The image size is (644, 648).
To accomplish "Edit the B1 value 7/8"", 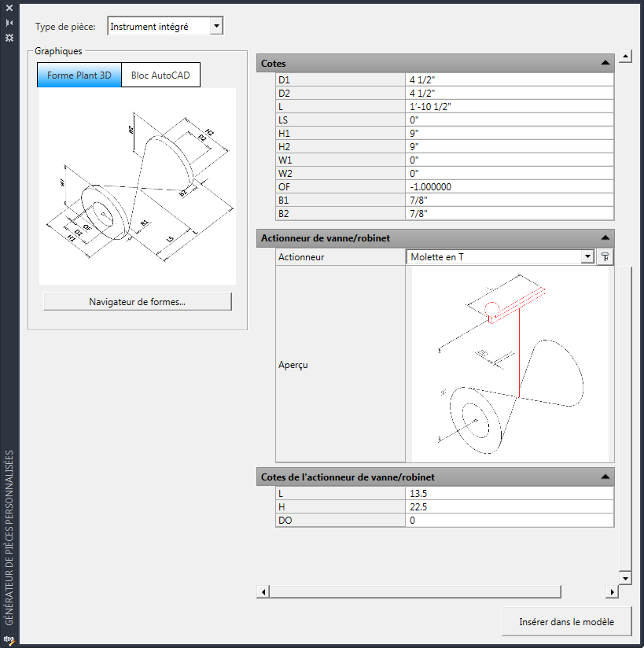I will [x=510, y=200].
